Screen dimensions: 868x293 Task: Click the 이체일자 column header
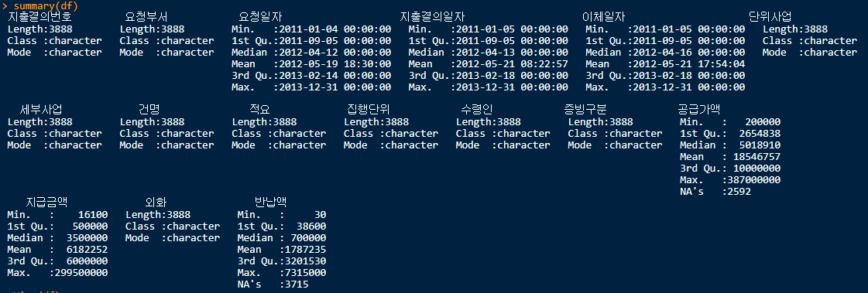point(603,17)
